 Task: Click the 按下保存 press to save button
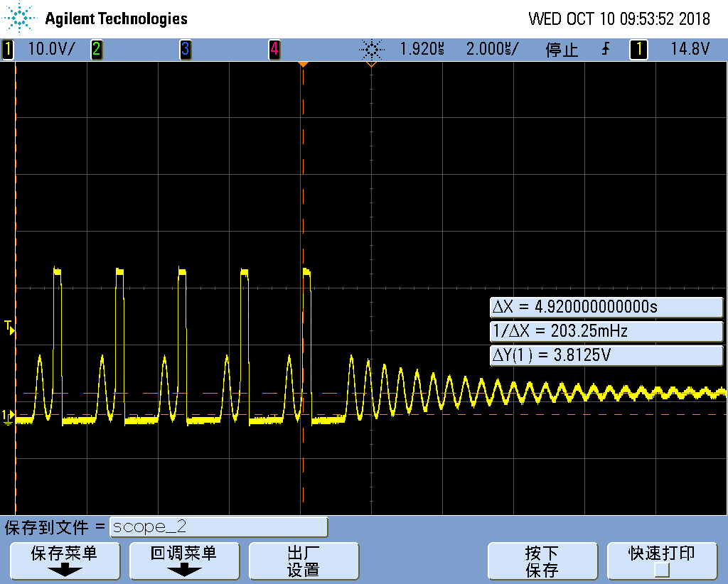click(542, 561)
